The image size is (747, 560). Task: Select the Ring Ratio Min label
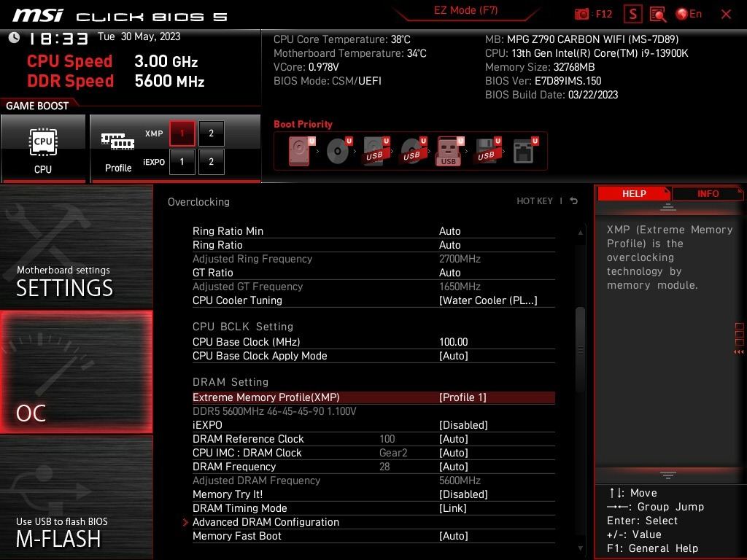pos(228,231)
